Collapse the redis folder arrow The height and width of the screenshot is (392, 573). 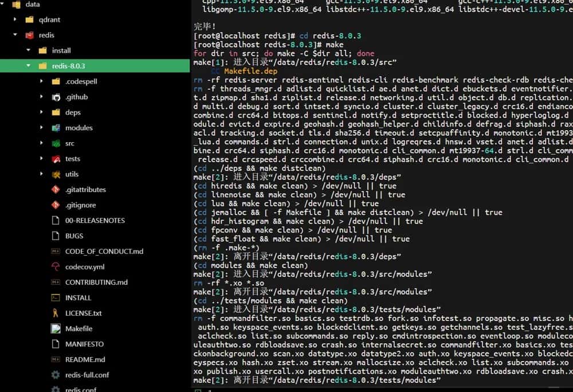(x=15, y=35)
